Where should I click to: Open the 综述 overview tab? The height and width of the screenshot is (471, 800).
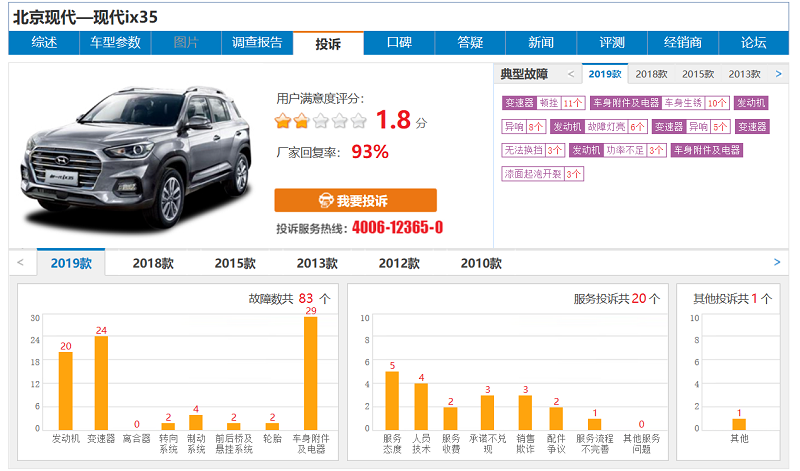tap(44, 43)
